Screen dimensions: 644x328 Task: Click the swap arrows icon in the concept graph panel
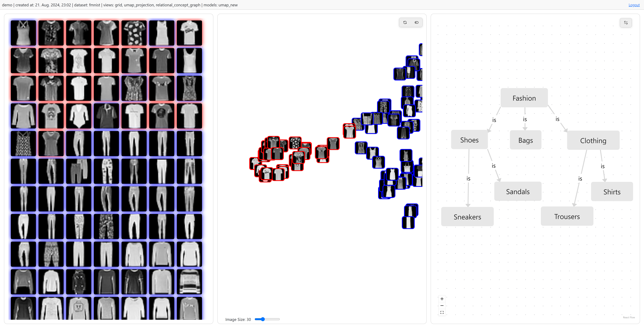(x=626, y=23)
